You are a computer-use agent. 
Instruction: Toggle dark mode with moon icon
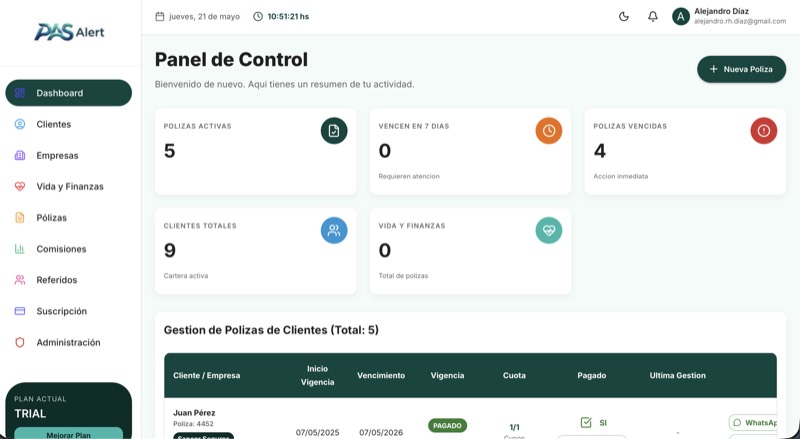pos(623,16)
